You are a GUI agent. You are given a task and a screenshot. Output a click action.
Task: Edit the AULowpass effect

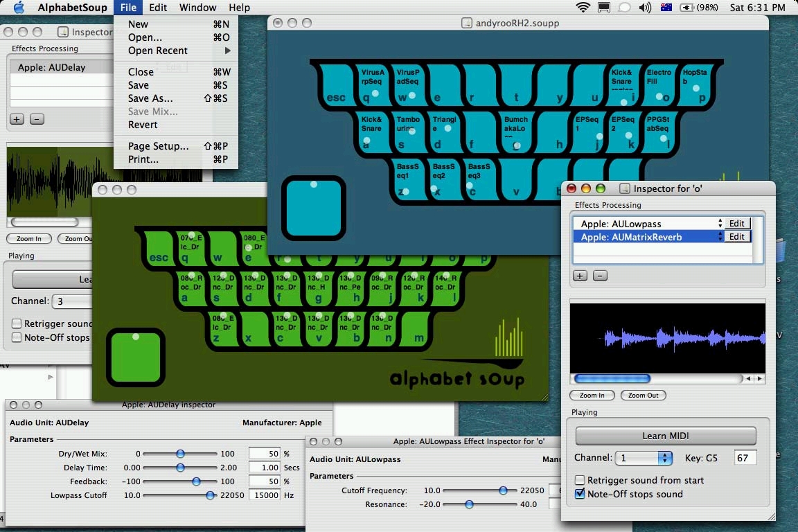(x=736, y=224)
